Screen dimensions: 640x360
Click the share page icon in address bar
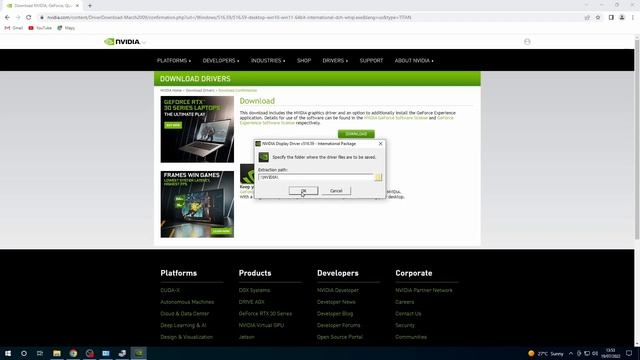[x=587, y=18]
